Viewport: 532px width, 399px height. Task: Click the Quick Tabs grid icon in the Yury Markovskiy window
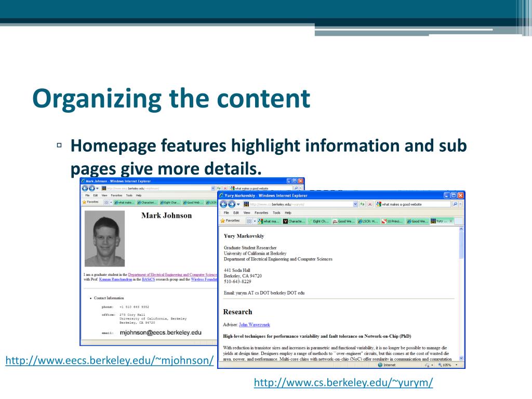click(x=249, y=221)
